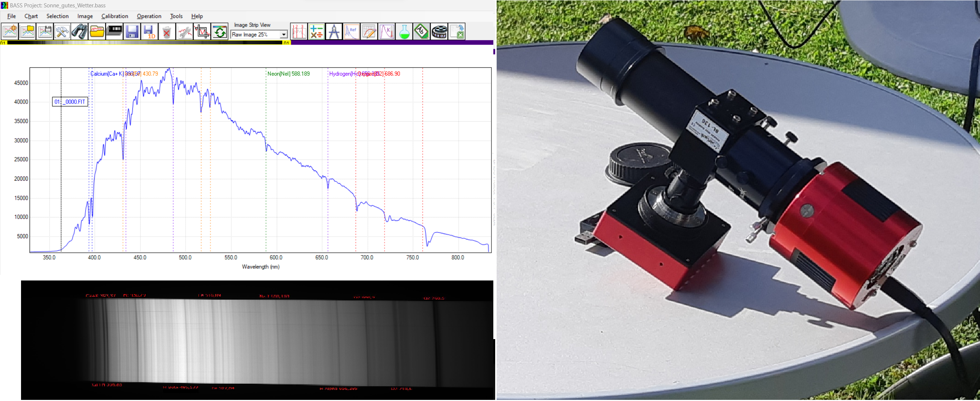Open the File menu
The width and height of the screenshot is (980, 401).
11,16
